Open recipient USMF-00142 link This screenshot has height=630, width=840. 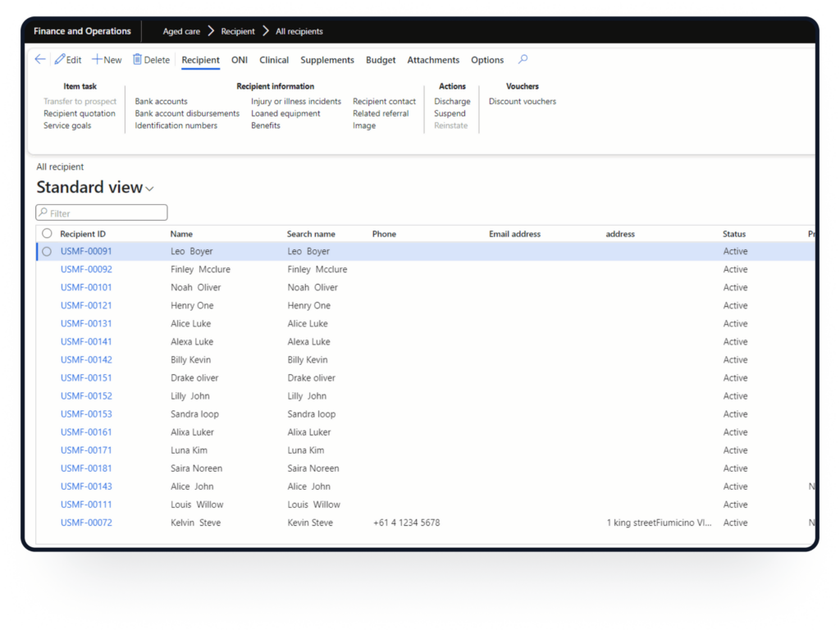86,360
